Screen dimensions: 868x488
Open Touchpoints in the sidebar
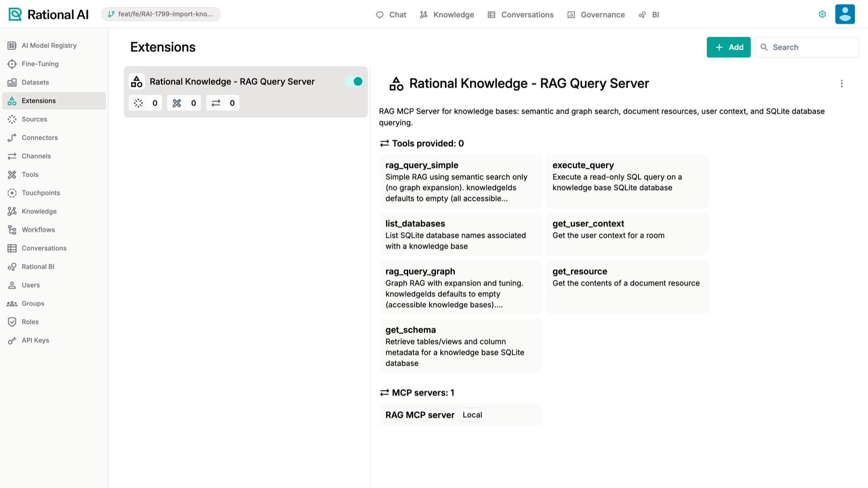tap(54, 193)
